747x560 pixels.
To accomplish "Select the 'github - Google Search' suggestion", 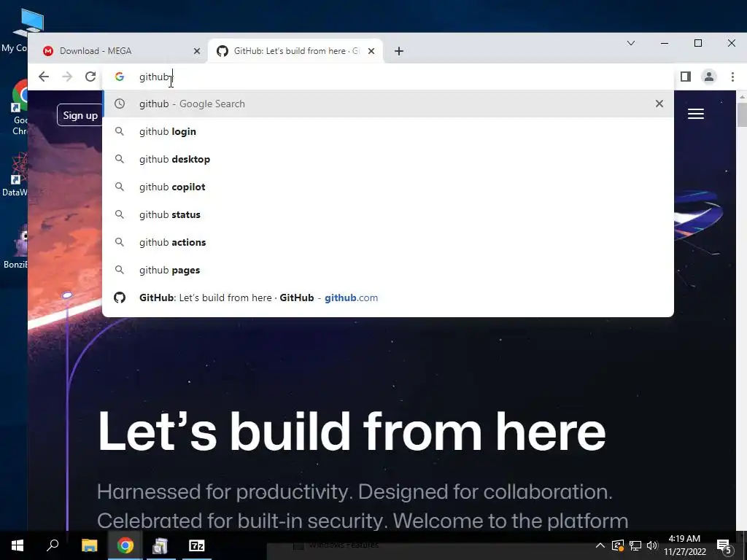I will (x=388, y=104).
